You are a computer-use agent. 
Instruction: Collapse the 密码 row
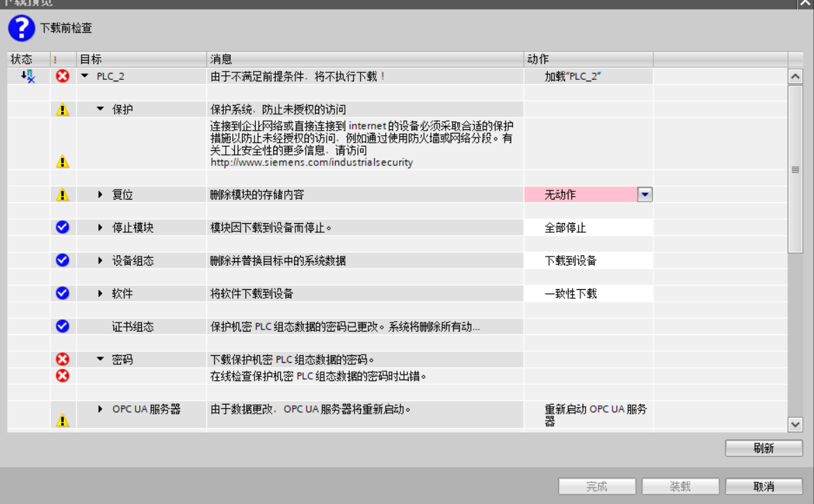click(x=100, y=359)
